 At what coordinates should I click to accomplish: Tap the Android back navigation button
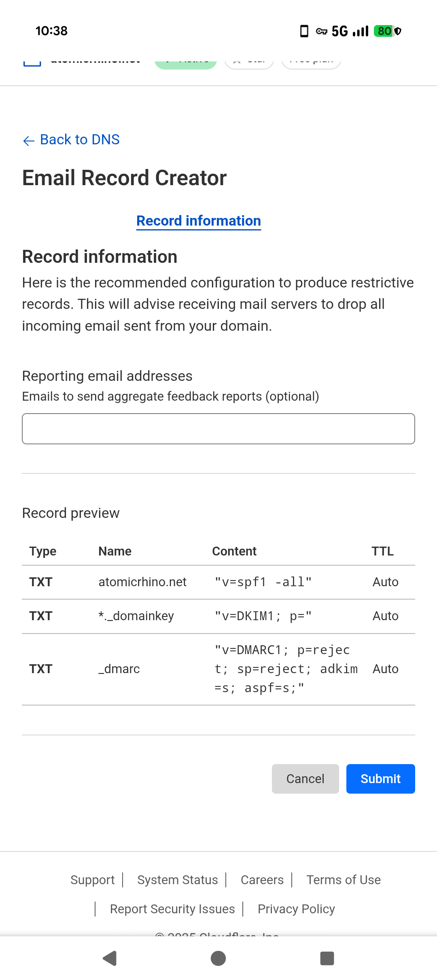[x=110, y=958]
